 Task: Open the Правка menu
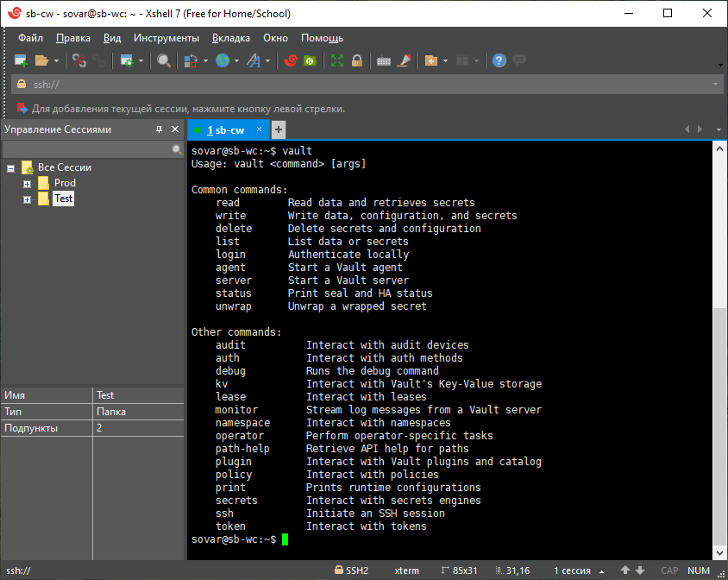pyautogui.click(x=73, y=38)
